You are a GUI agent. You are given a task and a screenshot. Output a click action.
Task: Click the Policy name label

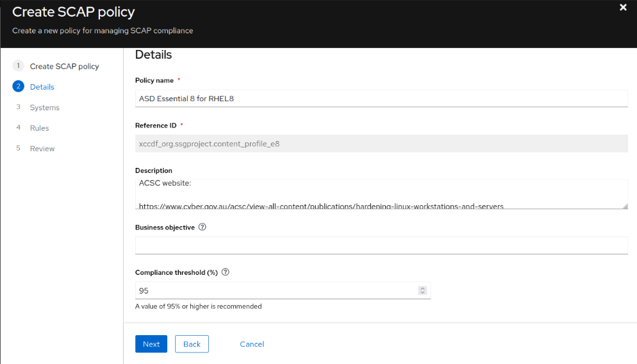pos(154,81)
